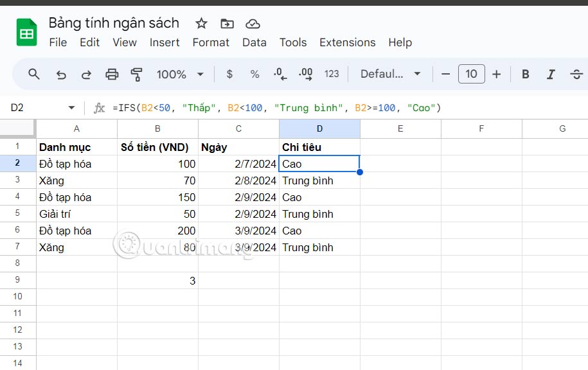Open the Data menu
Viewport: 588px width, 370px height.
pyautogui.click(x=254, y=42)
